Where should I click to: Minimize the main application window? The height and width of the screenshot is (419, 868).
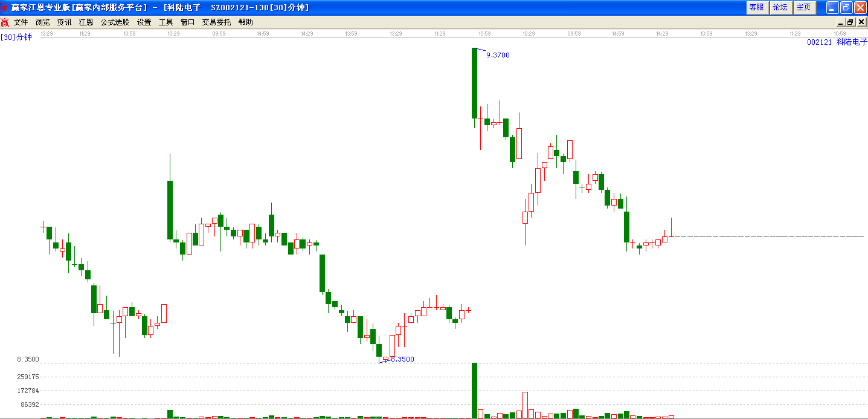pyautogui.click(x=832, y=7)
